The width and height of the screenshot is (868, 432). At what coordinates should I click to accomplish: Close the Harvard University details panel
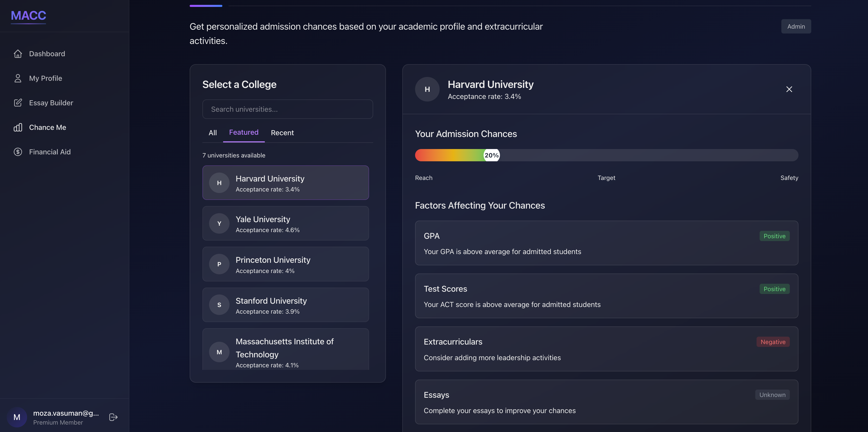point(789,89)
